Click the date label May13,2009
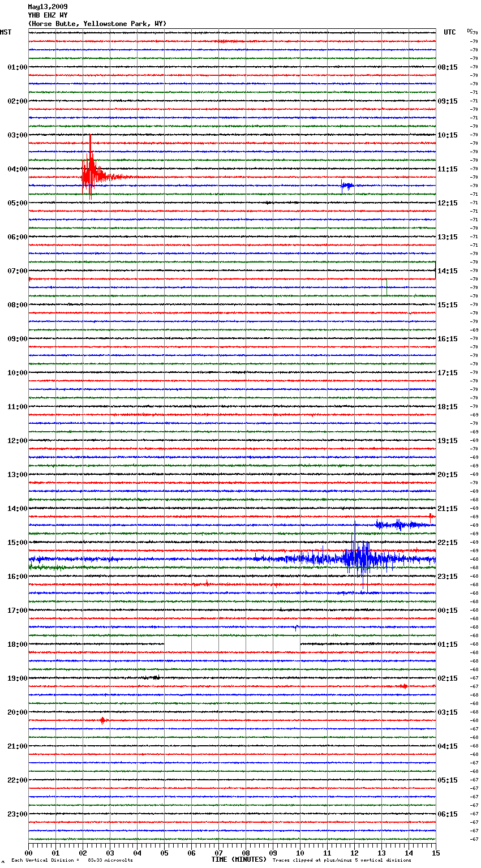The image size is (481, 868). coord(48,7)
